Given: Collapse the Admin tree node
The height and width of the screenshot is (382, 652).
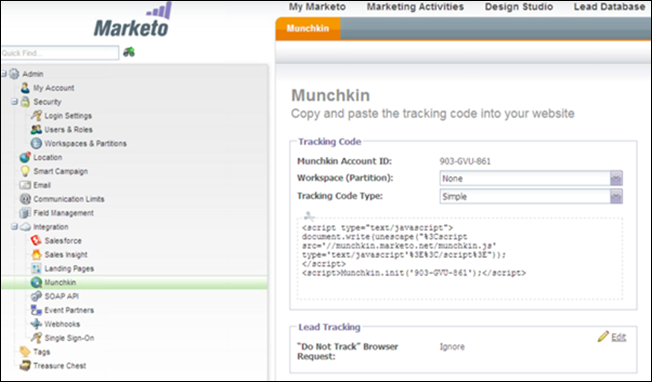Looking at the screenshot, I should pos(3,74).
